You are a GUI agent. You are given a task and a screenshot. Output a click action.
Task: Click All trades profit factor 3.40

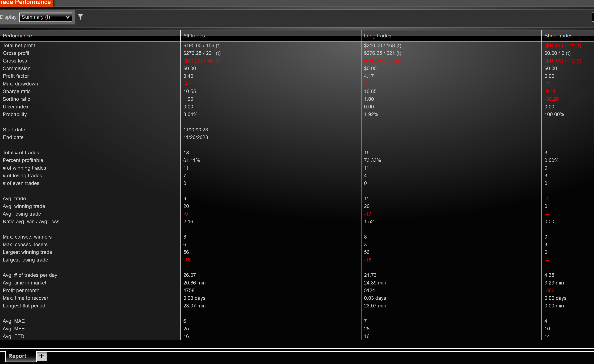188,76
